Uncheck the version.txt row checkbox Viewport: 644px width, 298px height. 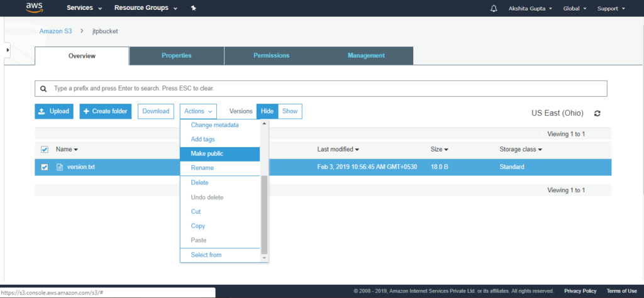pos(45,167)
